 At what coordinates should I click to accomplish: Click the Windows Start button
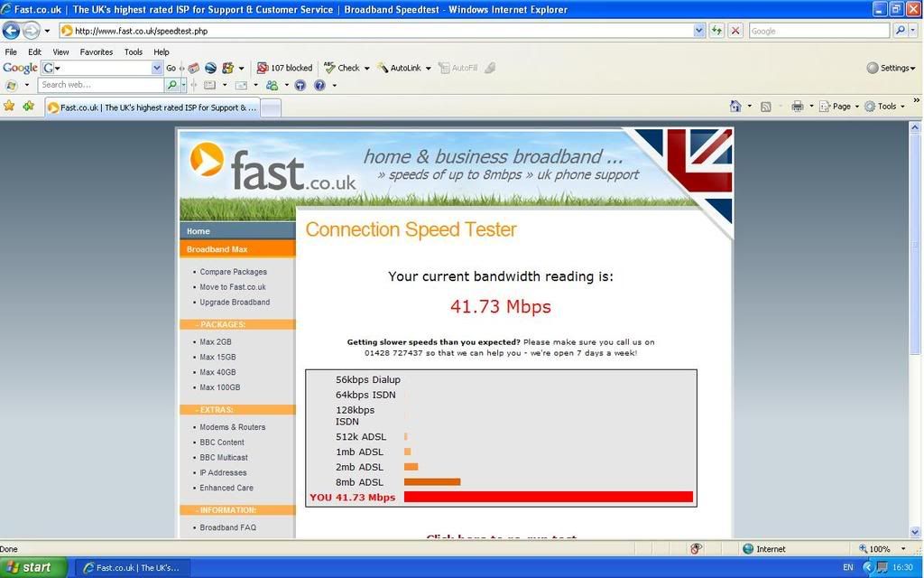click(33, 567)
